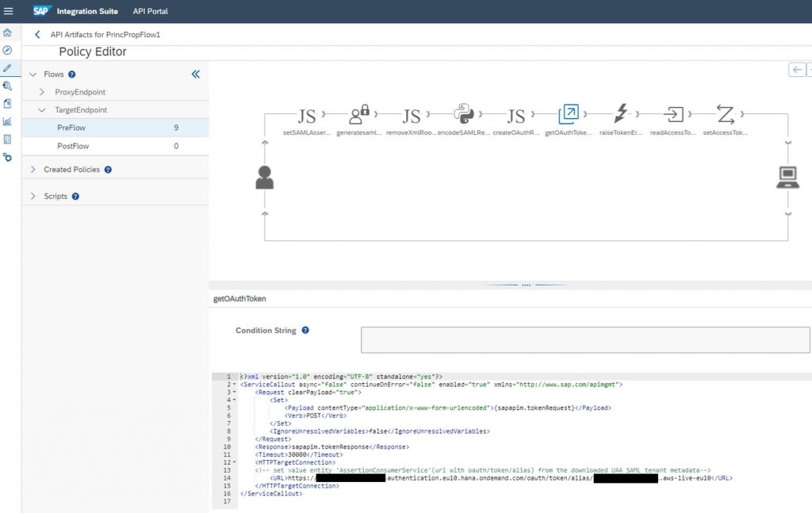Click the SAP logo
The image size is (812, 513).
(x=41, y=11)
